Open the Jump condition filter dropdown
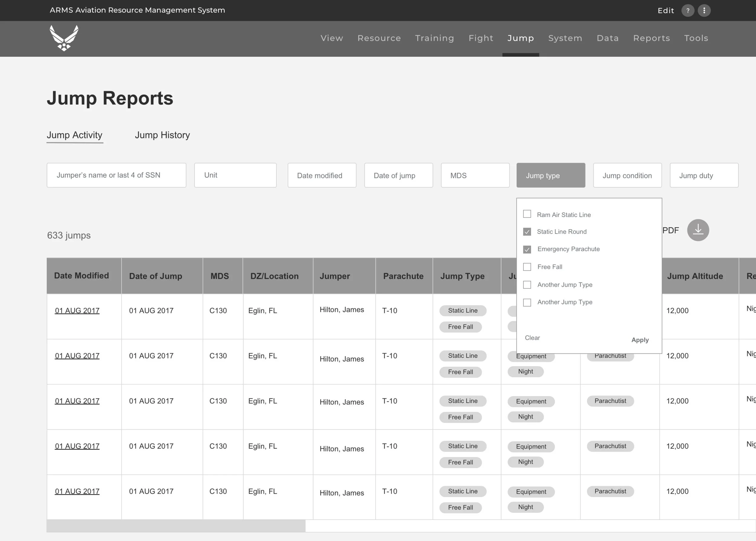This screenshot has height=541, width=756. click(627, 175)
